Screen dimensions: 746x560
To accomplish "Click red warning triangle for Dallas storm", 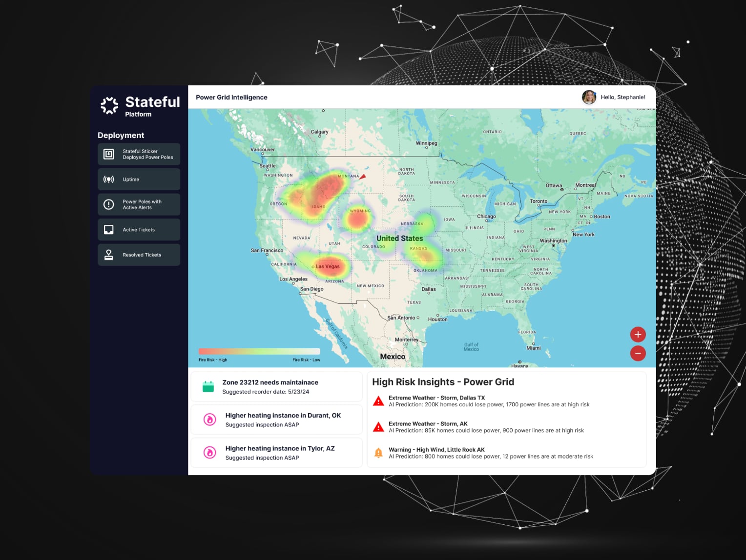I will [x=378, y=401].
